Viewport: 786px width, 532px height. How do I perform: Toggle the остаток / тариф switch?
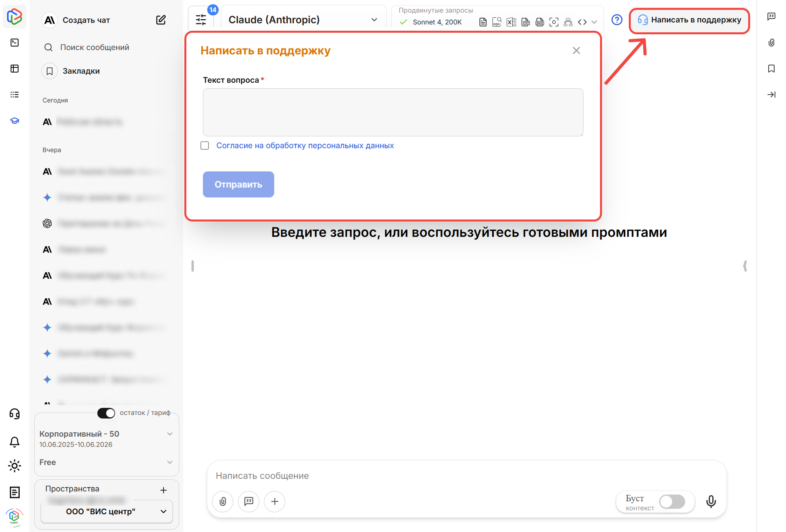pyautogui.click(x=106, y=413)
